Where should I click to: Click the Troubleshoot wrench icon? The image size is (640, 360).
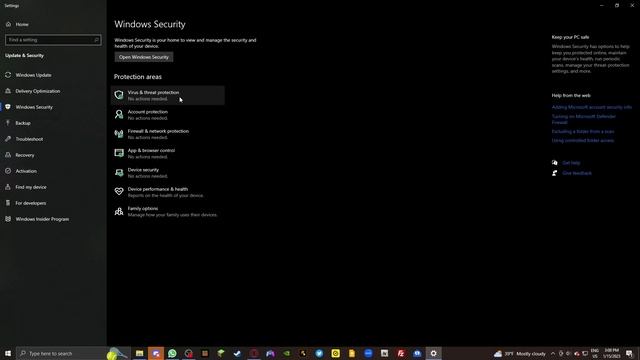click(8, 139)
